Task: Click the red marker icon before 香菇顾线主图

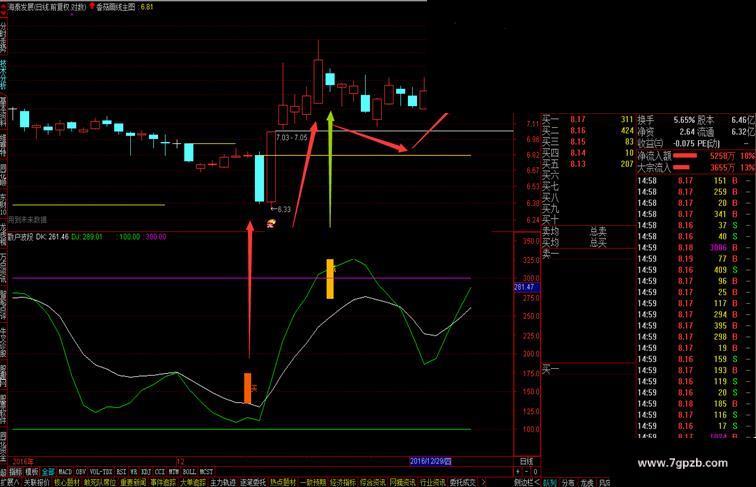Action: pos(92,7)
